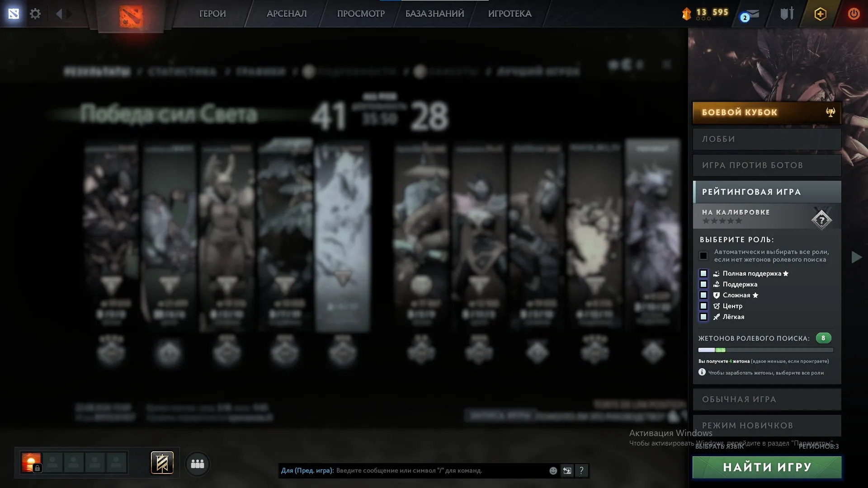Click the calibration rank medal question mark
Screen dimensions: 868x488
(821, 220)
